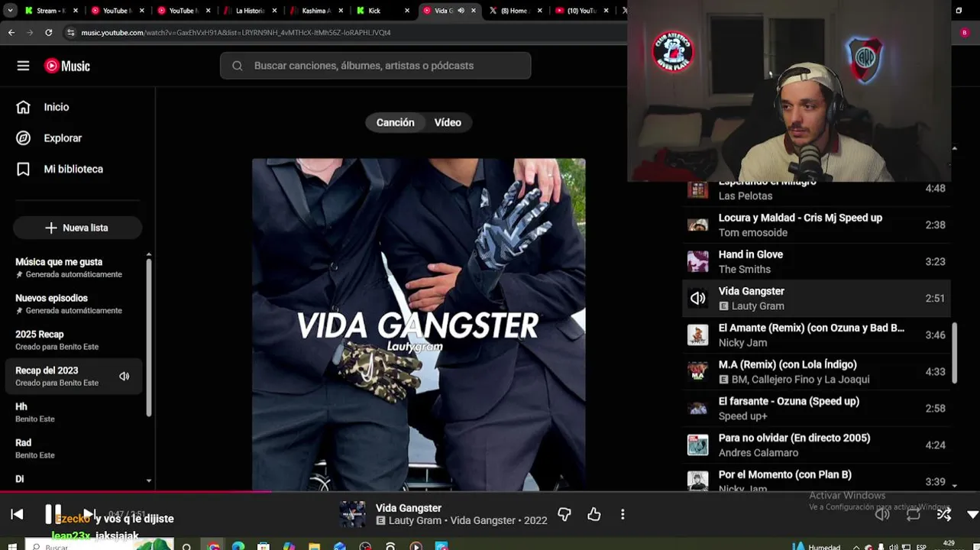
Task: Click the sidebar playlists scrollbar
Action: 148,336
